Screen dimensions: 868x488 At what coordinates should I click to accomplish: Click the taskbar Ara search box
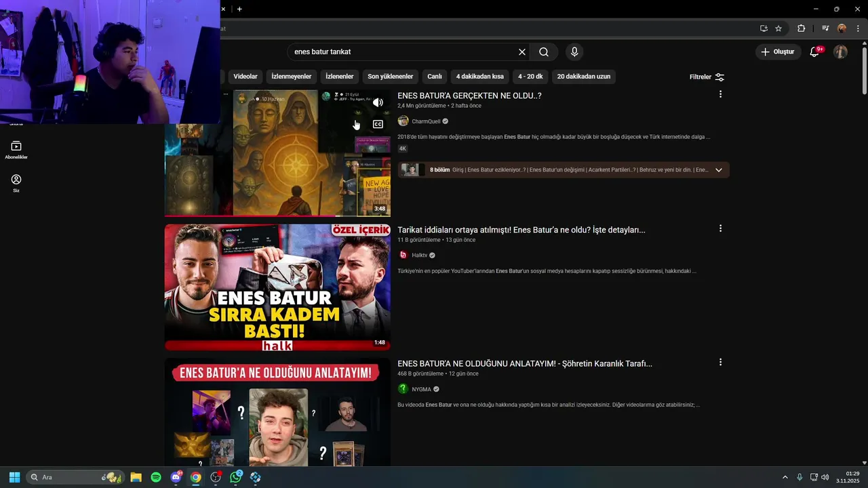pyautogui.click(x=75, y=477)
